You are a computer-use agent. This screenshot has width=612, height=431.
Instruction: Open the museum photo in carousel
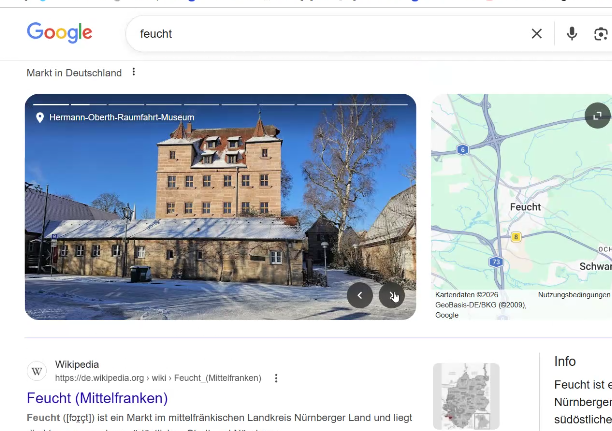(221, 207)
